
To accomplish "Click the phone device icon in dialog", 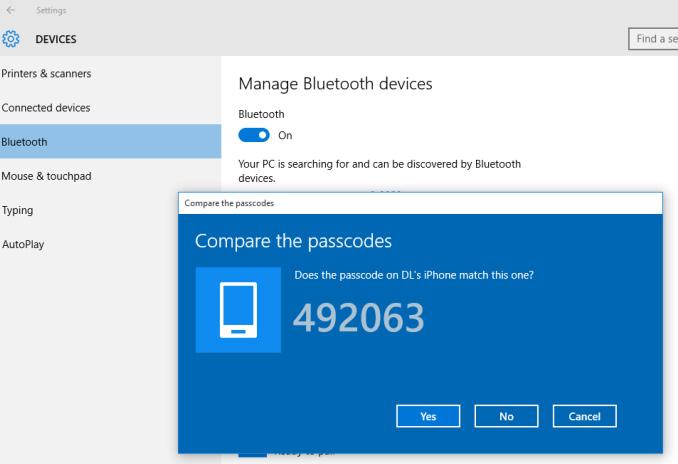I will pos(238,310).
